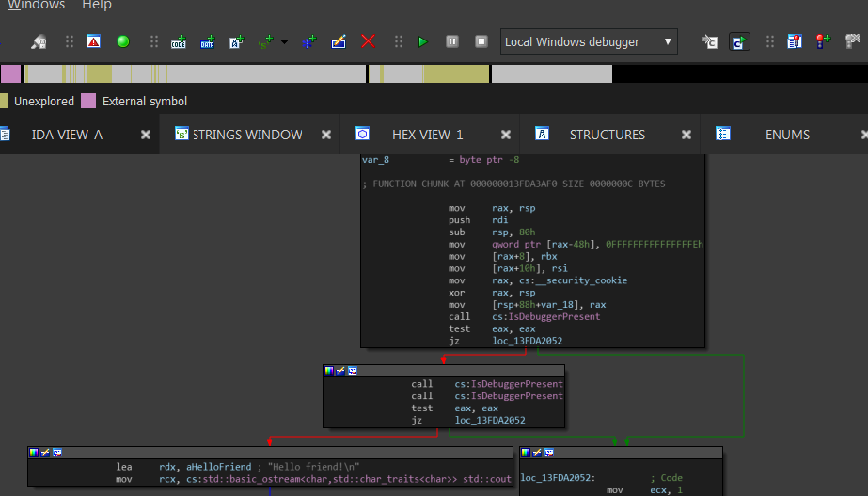Stop the debugged process

coord(481,41)
